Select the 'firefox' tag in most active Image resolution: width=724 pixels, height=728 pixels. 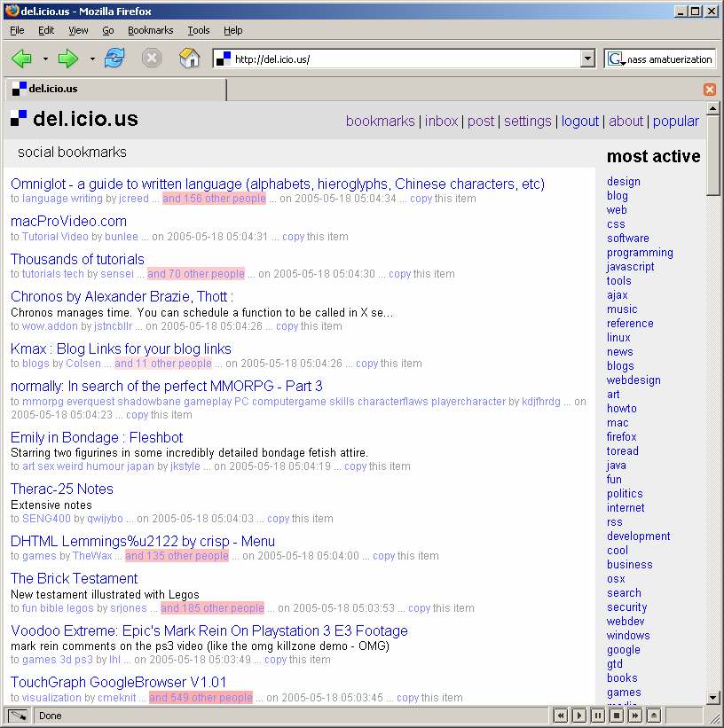621,437
